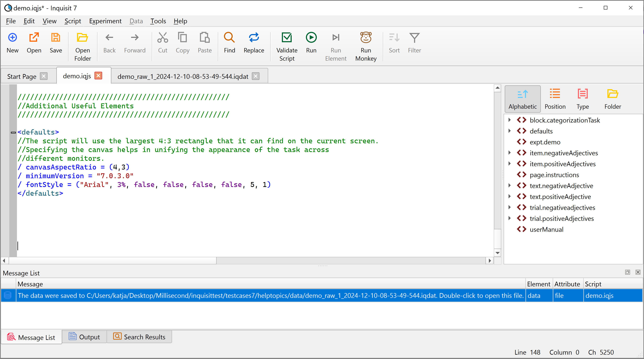
Task: Click the Element column header
Action: [539, 284]
